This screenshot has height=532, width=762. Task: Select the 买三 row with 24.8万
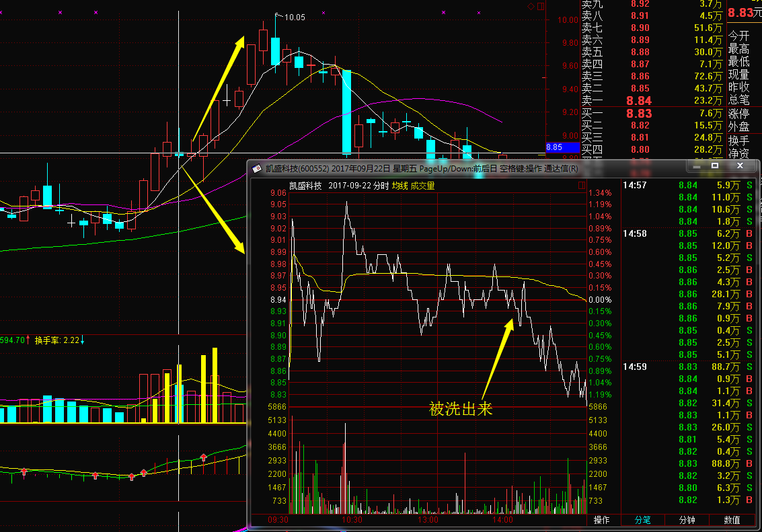[652, 137]
